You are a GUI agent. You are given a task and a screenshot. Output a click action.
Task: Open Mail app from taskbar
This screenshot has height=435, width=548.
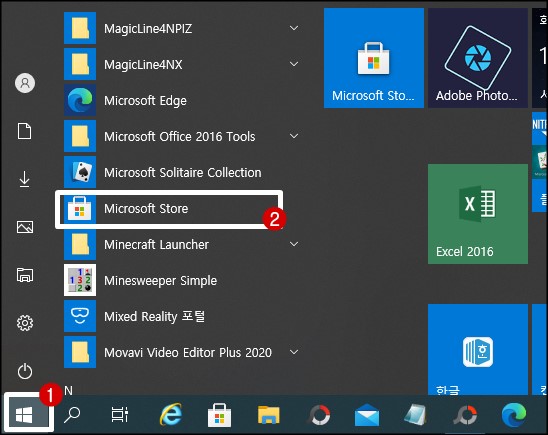(x=367, y=415)
